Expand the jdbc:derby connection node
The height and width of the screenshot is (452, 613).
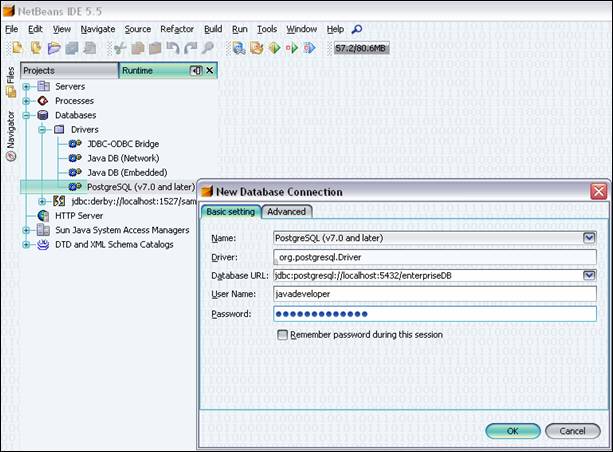tap(42, 201)
